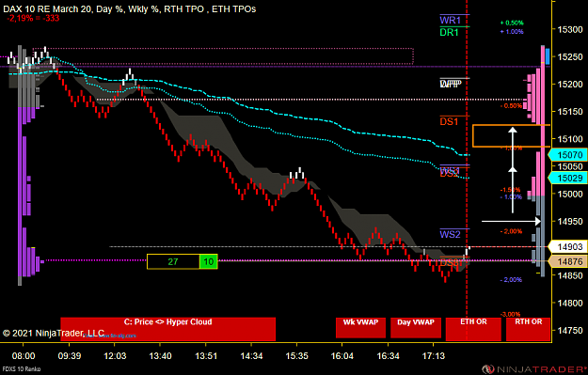Click the WR1 pivot label
The width and height of the screenshot is (588, 375).
point(450,21)
